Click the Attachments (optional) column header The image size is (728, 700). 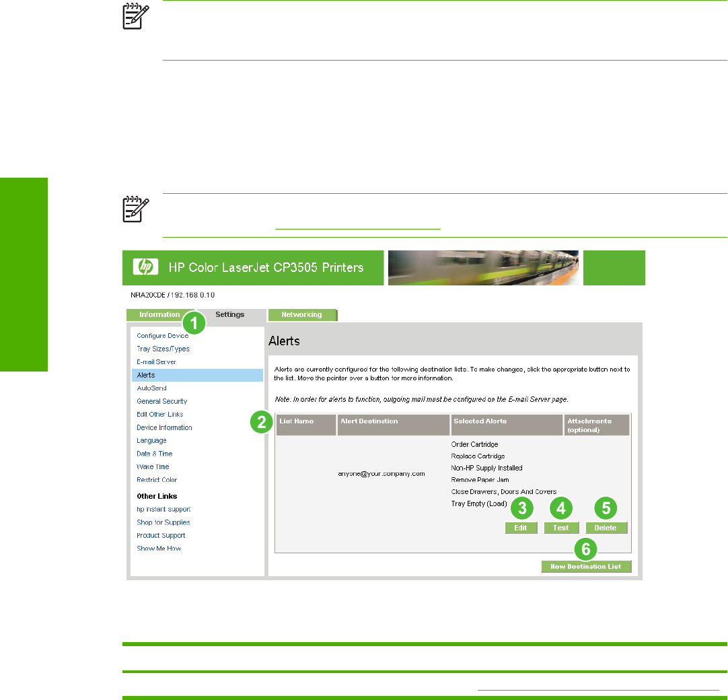[597, 425]
